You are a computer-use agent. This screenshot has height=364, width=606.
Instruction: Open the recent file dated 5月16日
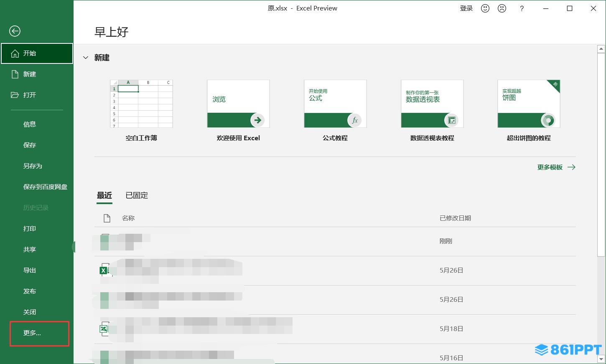(x=335, y=354)
